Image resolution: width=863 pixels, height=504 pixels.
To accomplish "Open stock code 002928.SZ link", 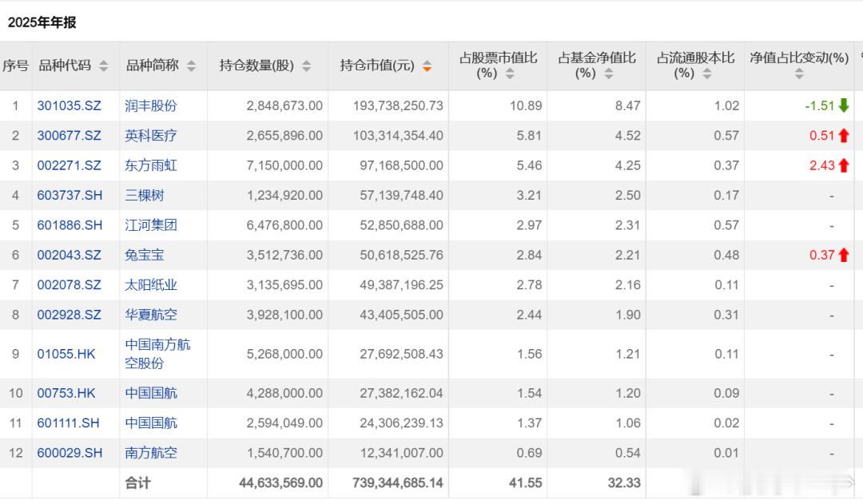I will tap(70, 315).
